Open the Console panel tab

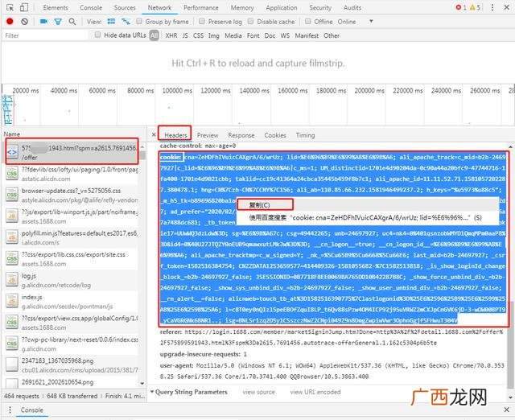point(91,7)
